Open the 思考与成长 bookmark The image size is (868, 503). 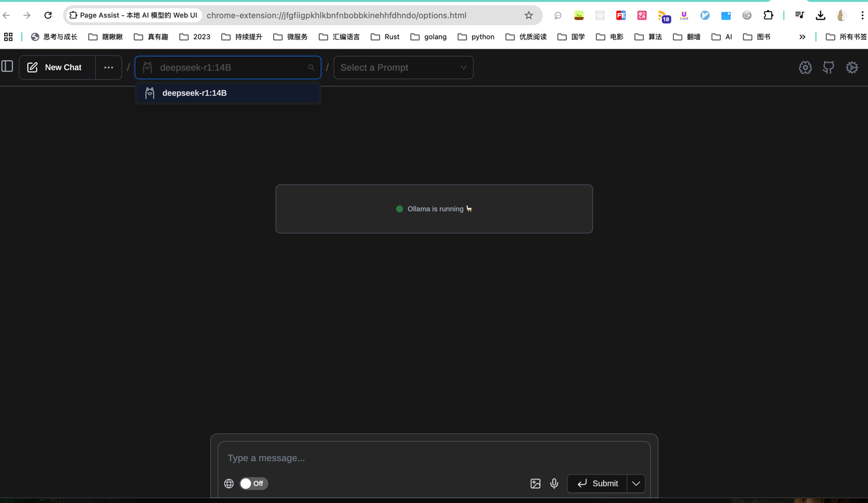(x=54, y=37)
